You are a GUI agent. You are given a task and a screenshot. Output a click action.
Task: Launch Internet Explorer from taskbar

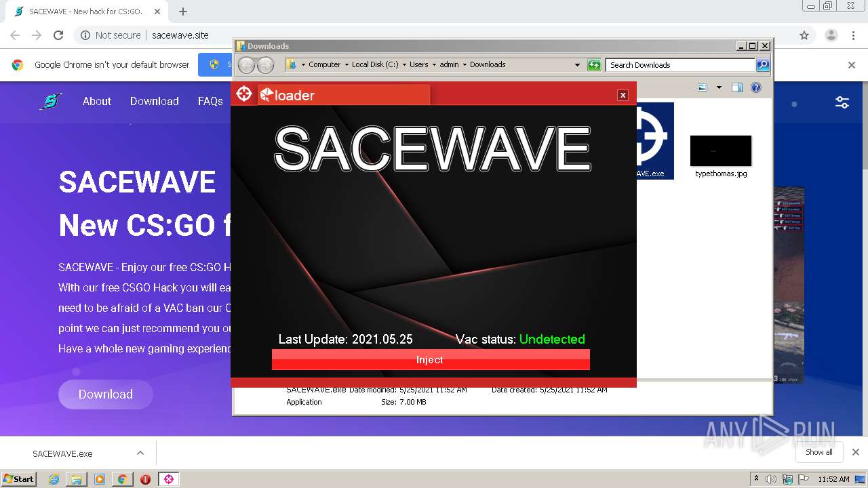[54, 479]
